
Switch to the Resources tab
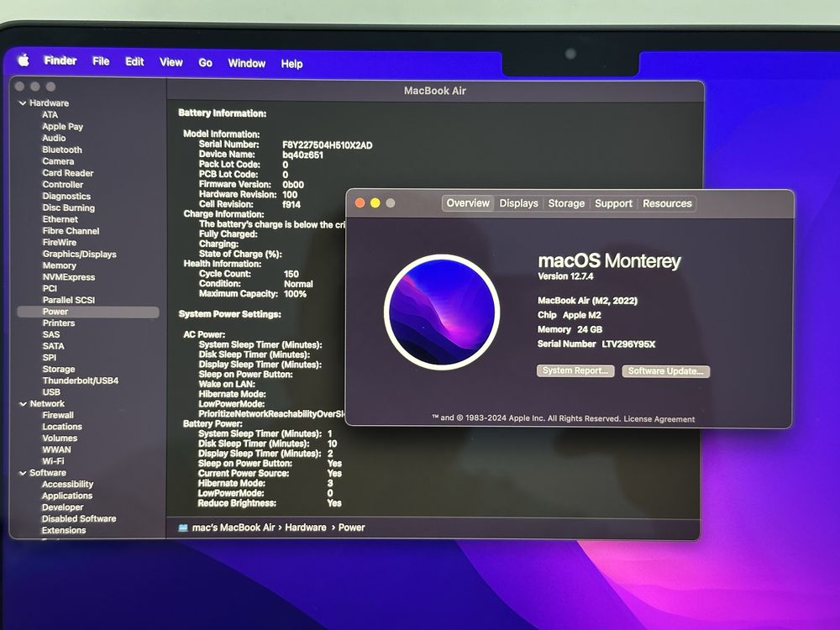click(x=667, y=203)
